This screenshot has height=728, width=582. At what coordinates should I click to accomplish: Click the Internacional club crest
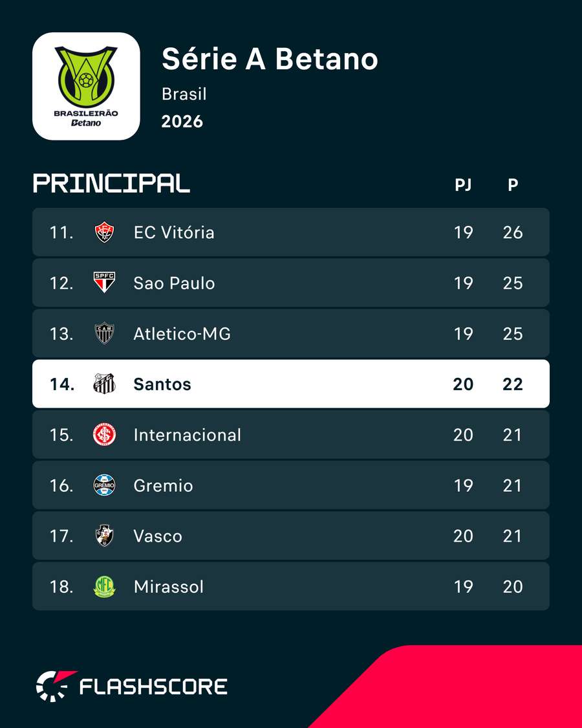click(104, 435)
